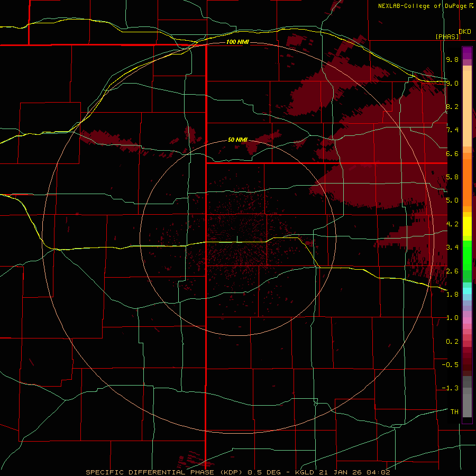Click the KGLD station identifier
Image resolution: width=476 pixels, height=476 pixels.
coord(305,472)
